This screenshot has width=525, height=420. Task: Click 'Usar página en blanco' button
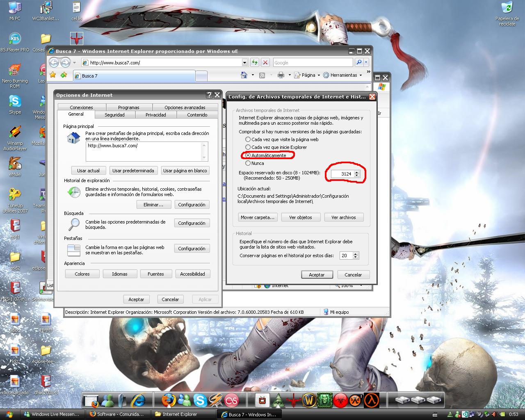[185, 171]
